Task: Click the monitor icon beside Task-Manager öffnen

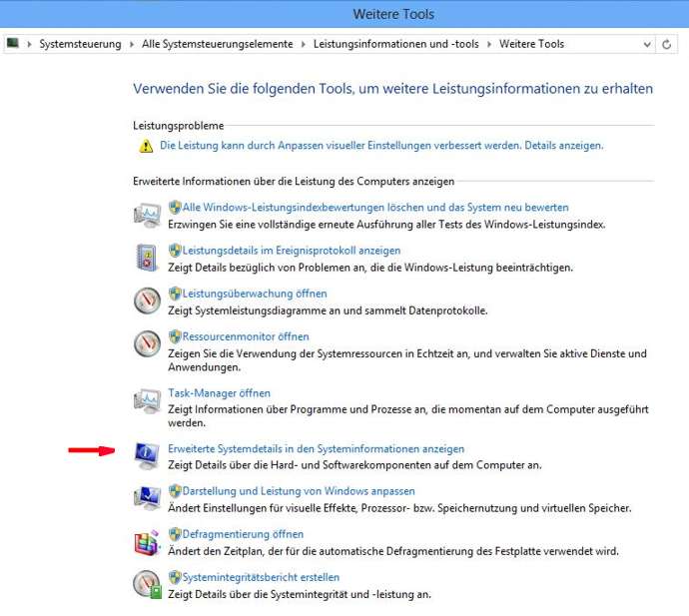Action: tap(147, 400)
